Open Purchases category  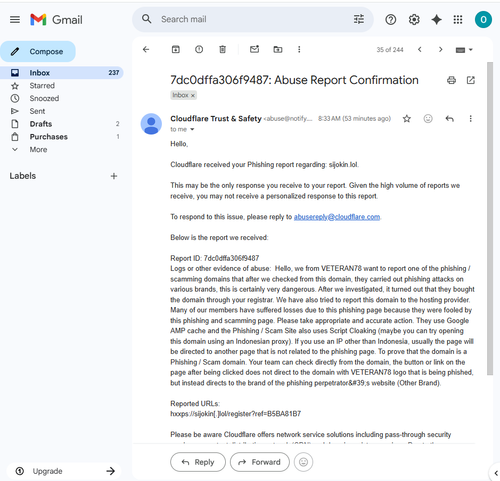coord(49,137)
